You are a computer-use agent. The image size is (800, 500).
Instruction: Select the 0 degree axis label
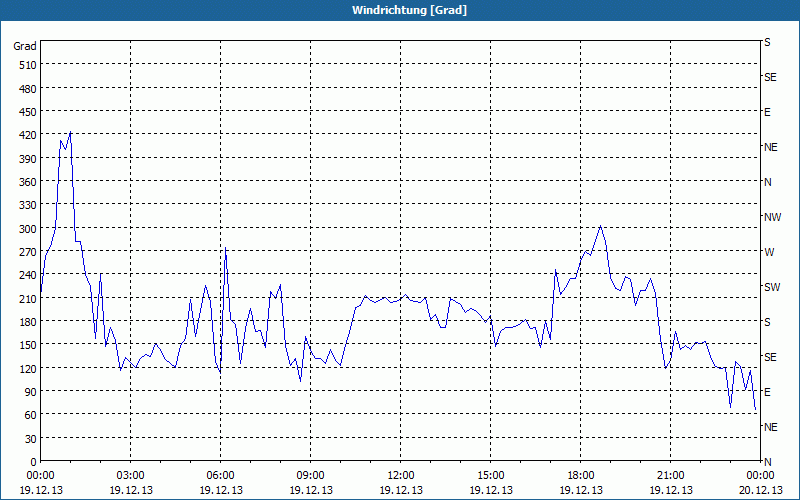tap(34, 462)
